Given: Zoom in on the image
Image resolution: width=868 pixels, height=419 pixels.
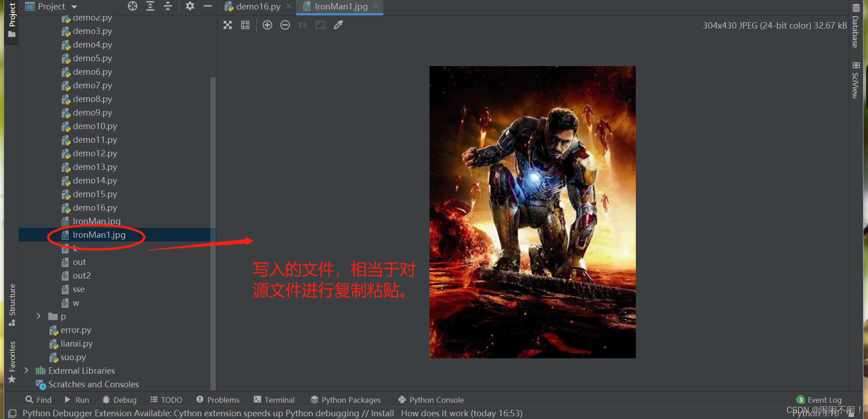Looking at the screenshot, I should (267, 25).
